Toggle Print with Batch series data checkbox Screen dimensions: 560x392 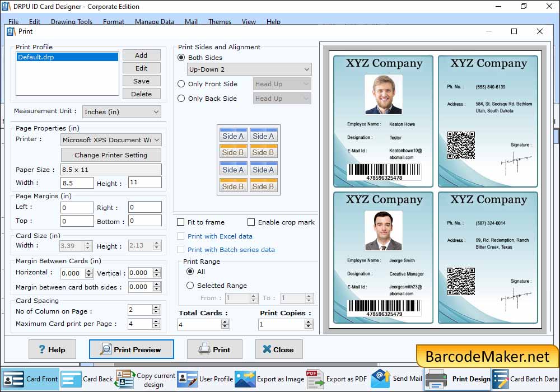(x=181, y=250)
